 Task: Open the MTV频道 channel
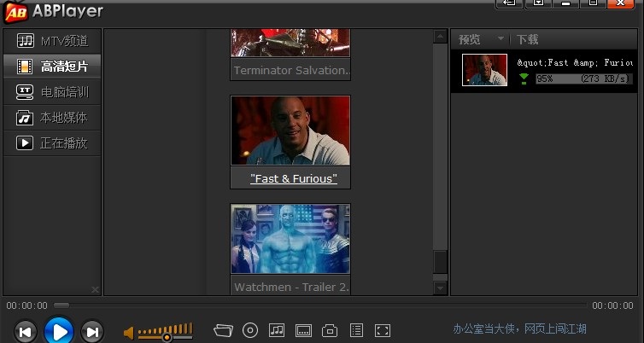[x=52, y=41]
